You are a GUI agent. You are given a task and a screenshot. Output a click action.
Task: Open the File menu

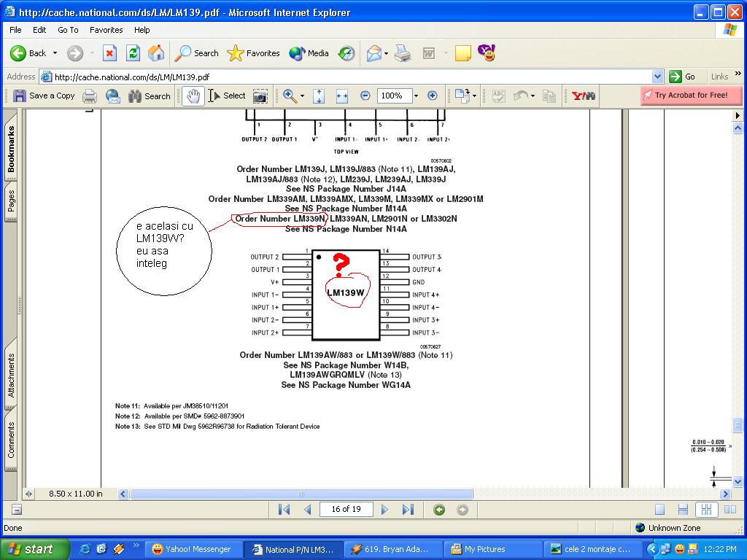(x=15, y=29)
